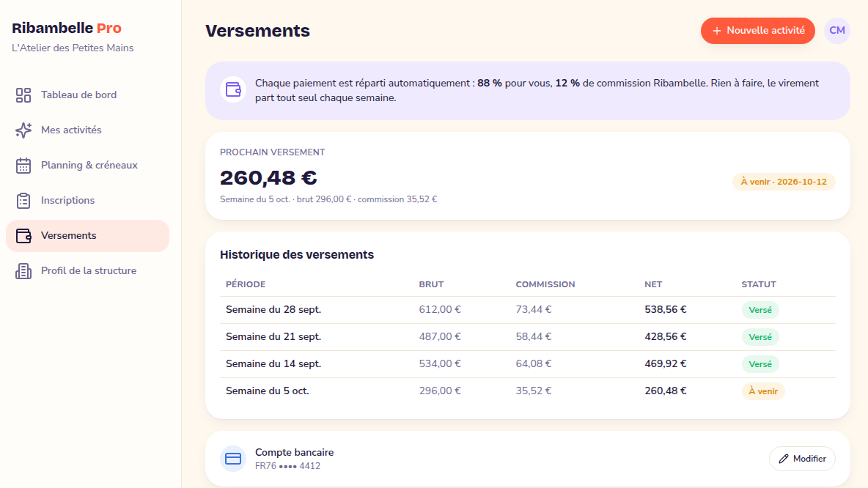Click brut amount 487,00 €
The image size is (868, 488).
440,337
